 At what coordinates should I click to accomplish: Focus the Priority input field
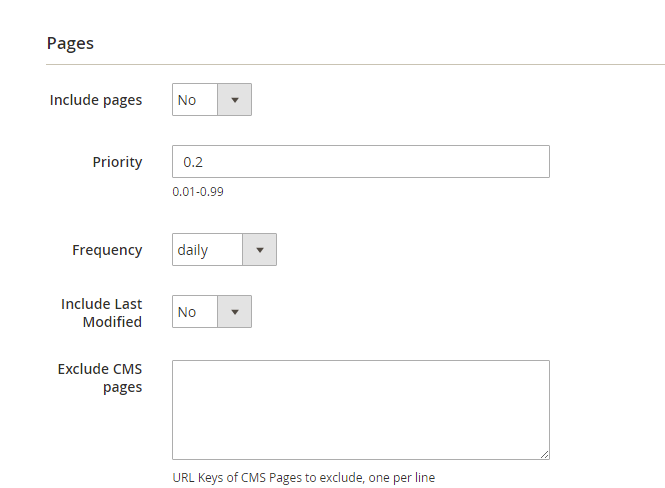tap(360, 162)
